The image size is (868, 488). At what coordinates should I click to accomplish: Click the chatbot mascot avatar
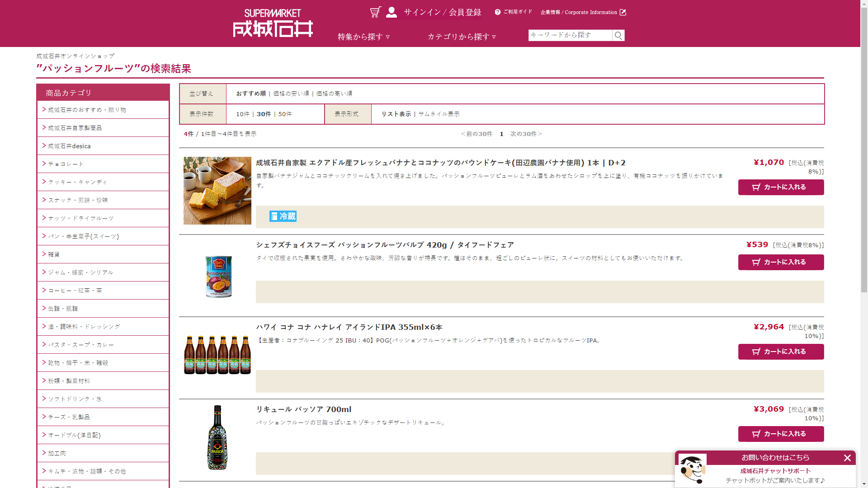tap(692, 469)
